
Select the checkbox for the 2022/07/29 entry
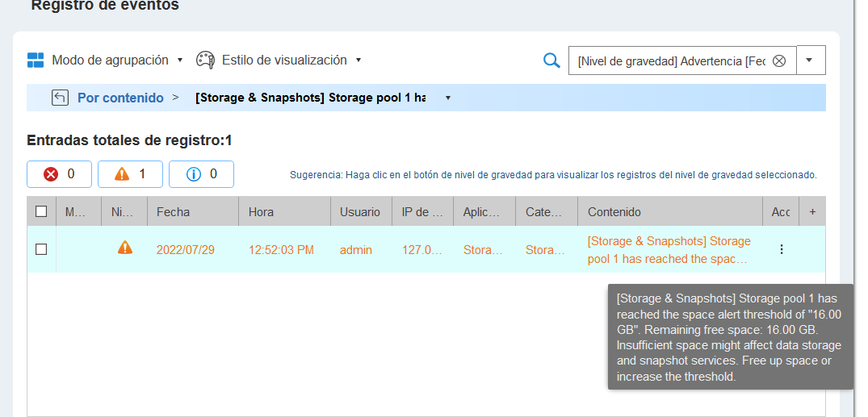pos(41,249)
